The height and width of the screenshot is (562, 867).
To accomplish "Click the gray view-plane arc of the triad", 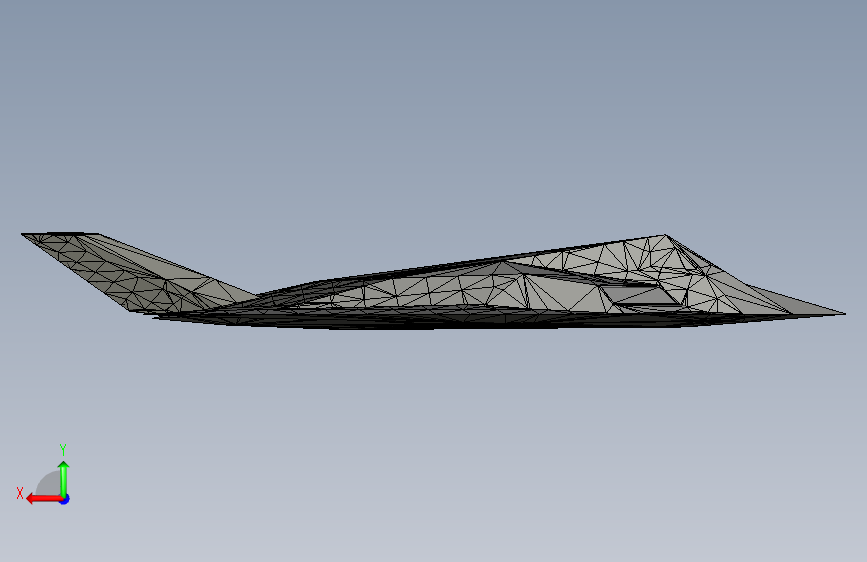I will 48,483.
